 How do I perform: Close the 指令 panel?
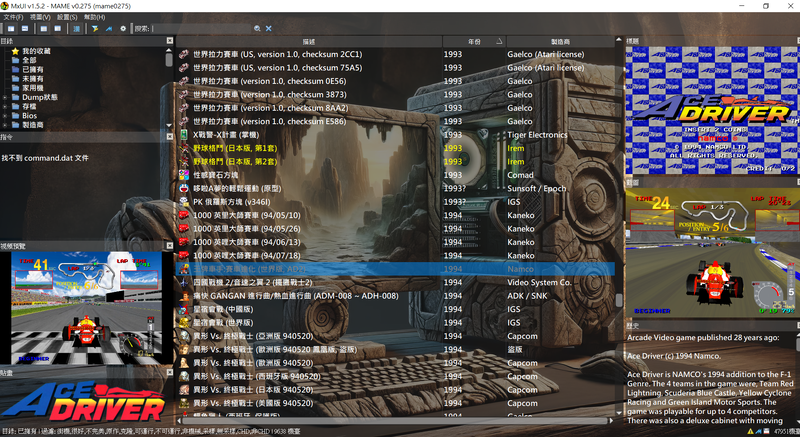(x=169, y=137)
